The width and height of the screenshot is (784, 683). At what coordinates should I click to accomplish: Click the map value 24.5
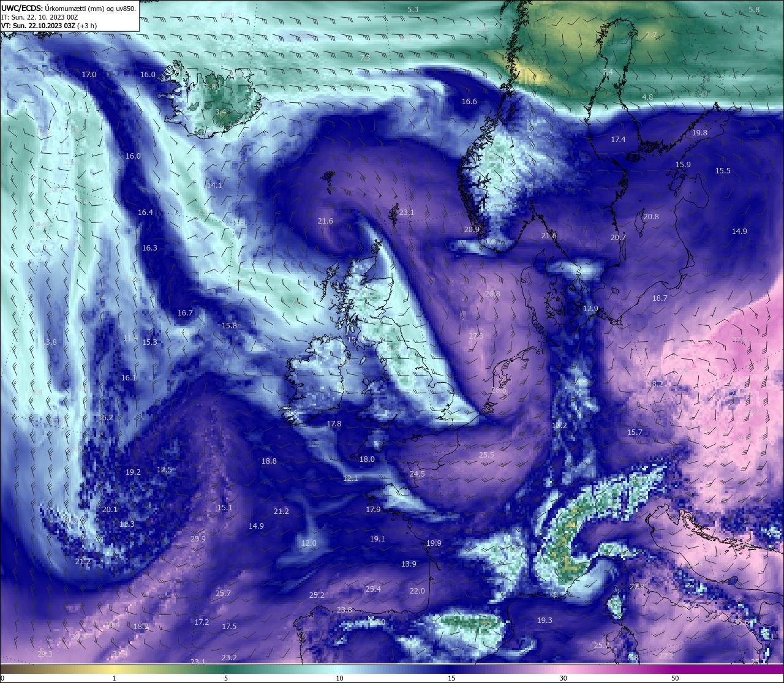[x=417, y=474]
